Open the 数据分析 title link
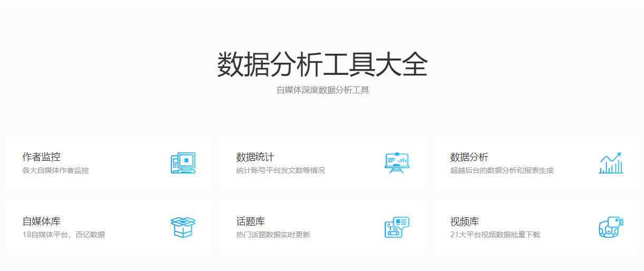 pos(469,157)
